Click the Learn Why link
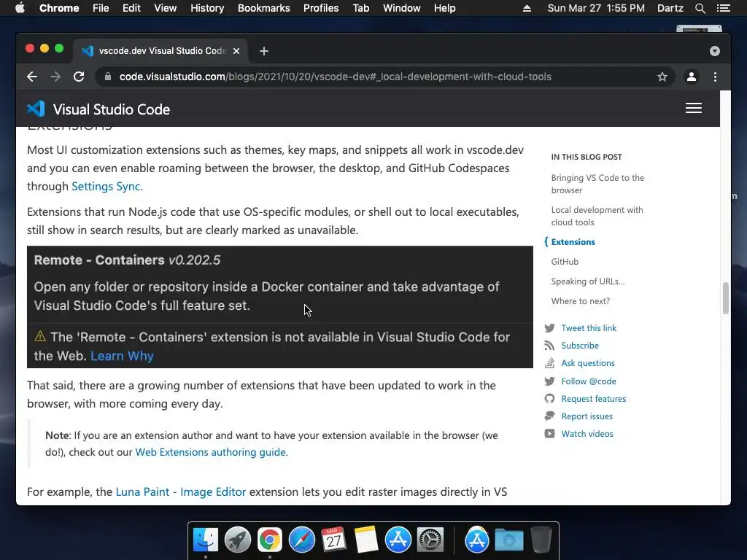Screen dimensions: 747x560 coord(122,356)
